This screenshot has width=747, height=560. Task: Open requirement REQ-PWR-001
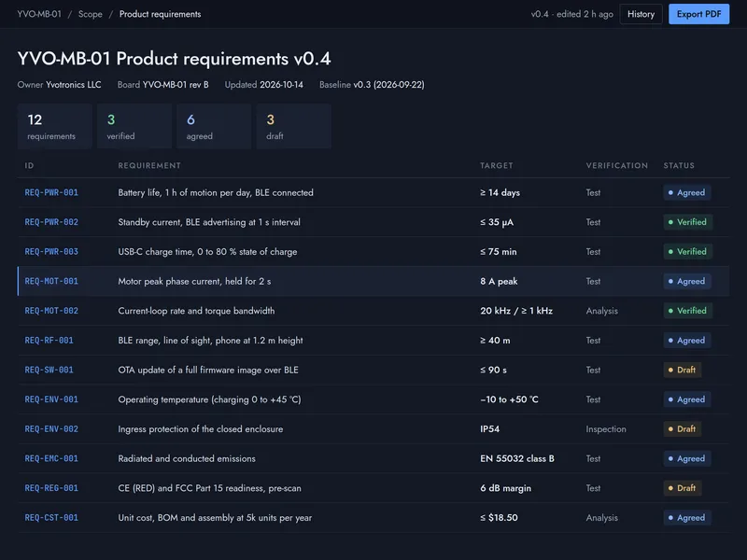51,193
